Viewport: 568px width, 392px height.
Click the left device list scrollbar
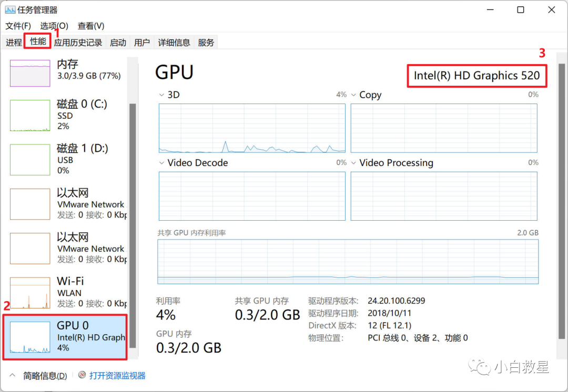133,221
